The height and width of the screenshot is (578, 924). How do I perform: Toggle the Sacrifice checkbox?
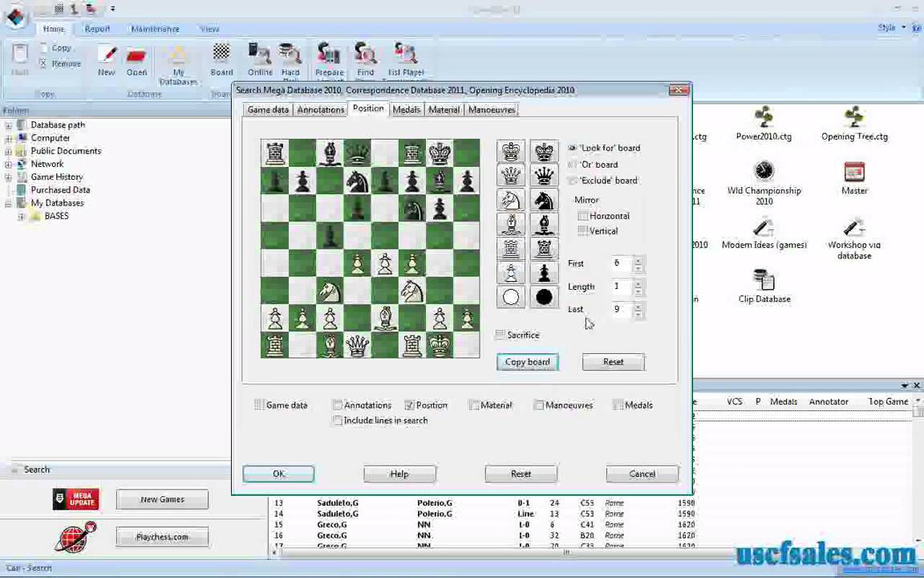500,335
